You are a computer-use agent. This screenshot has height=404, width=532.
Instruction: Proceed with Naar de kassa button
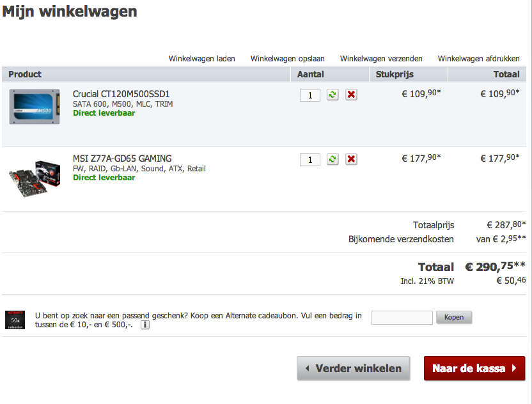pos(474,368)
